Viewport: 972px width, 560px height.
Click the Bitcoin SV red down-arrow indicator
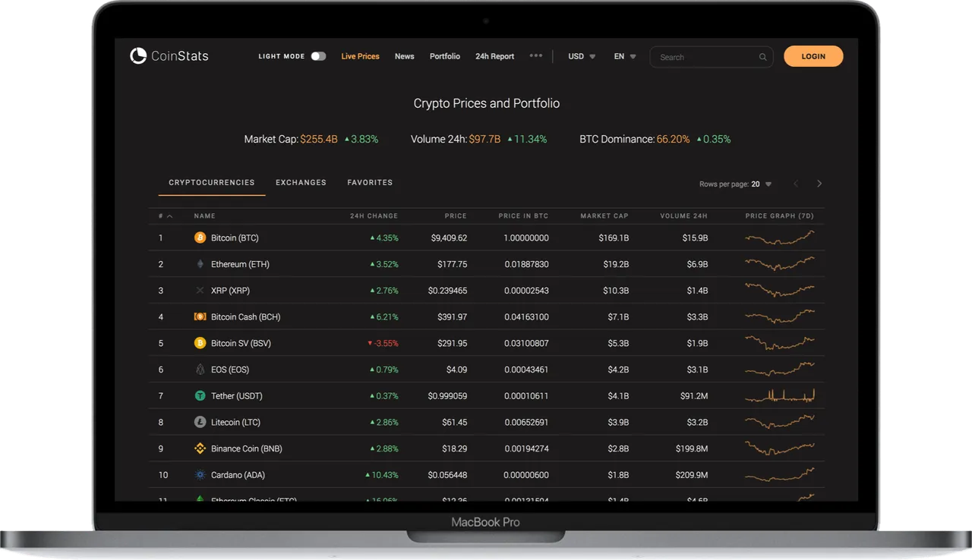click(x=370, y=343)
